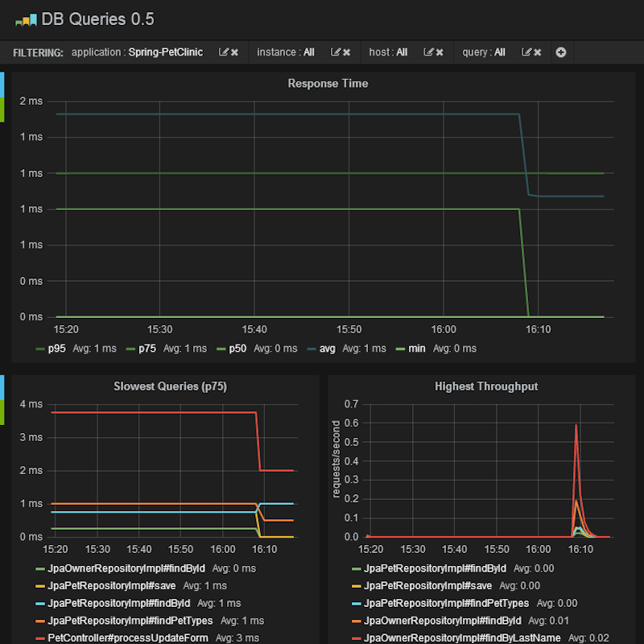Pick color for p95 legend swatch
This screenshot has width=644, height=644.
coord(39,349)
